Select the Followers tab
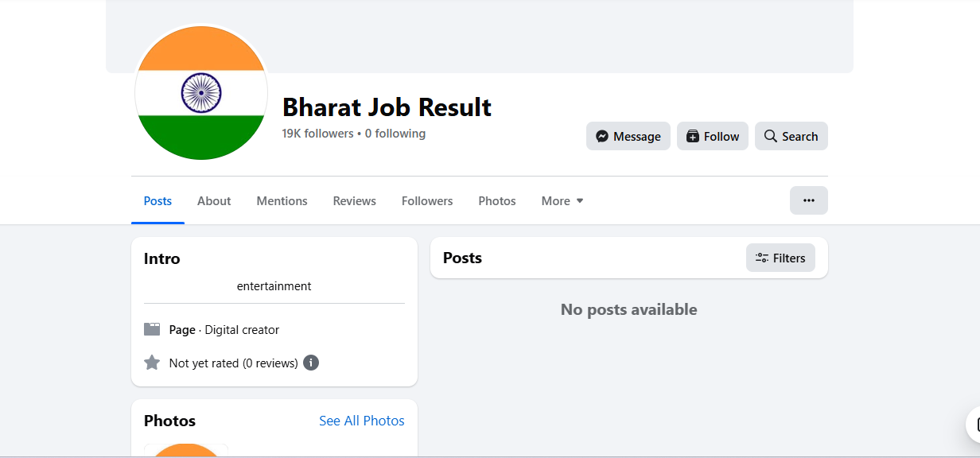 (427, 201)
